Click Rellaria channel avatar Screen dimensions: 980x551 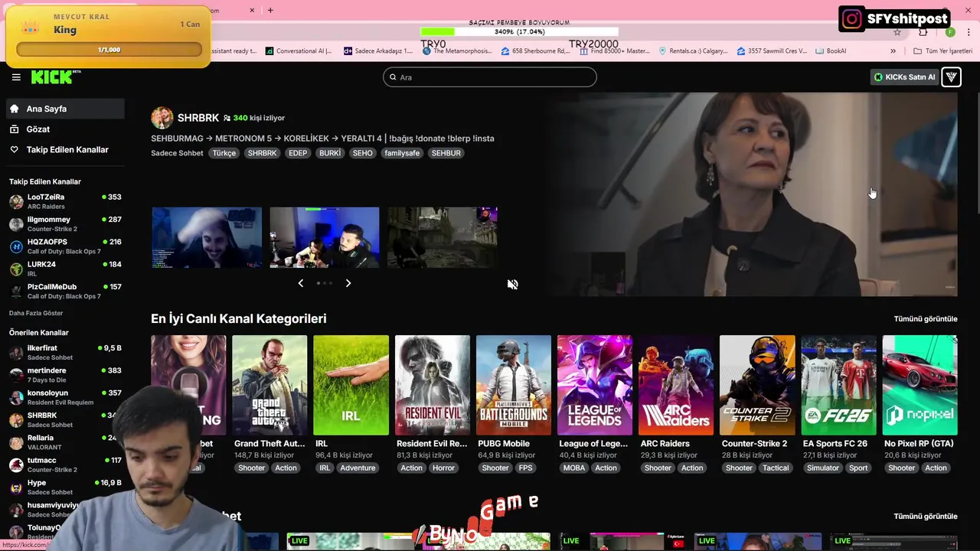point(16,442)
